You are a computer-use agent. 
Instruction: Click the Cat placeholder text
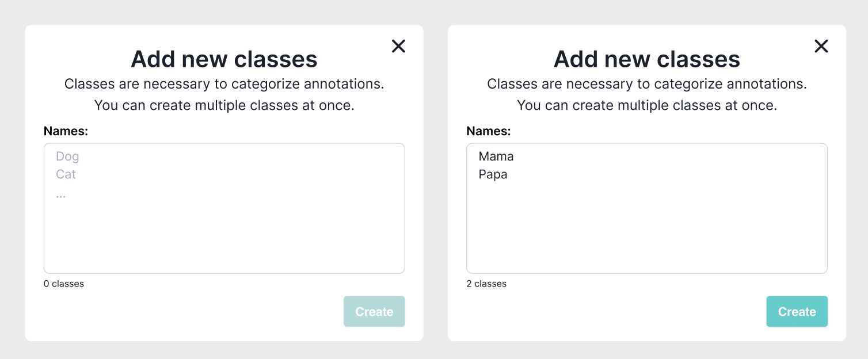tap(66, 174)
